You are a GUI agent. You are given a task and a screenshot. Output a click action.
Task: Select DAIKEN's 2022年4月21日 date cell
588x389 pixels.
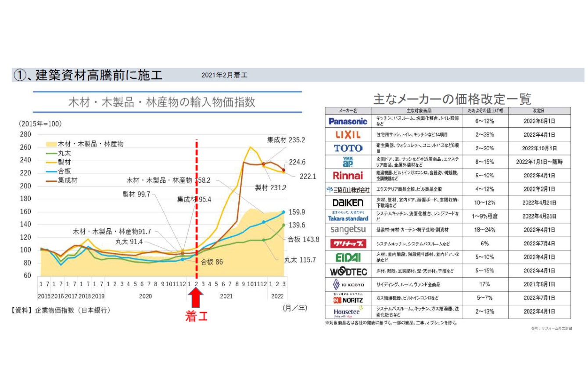click(539, 203)
